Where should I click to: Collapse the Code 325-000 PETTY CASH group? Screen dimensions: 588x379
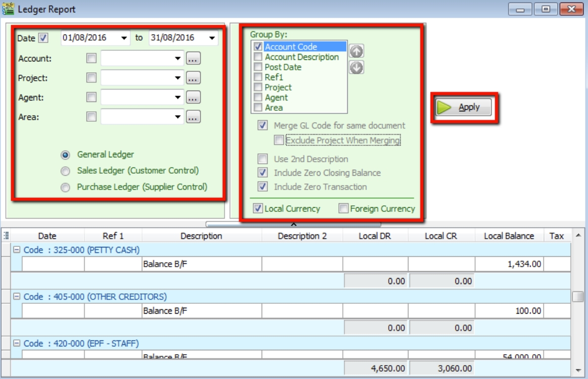16,250
